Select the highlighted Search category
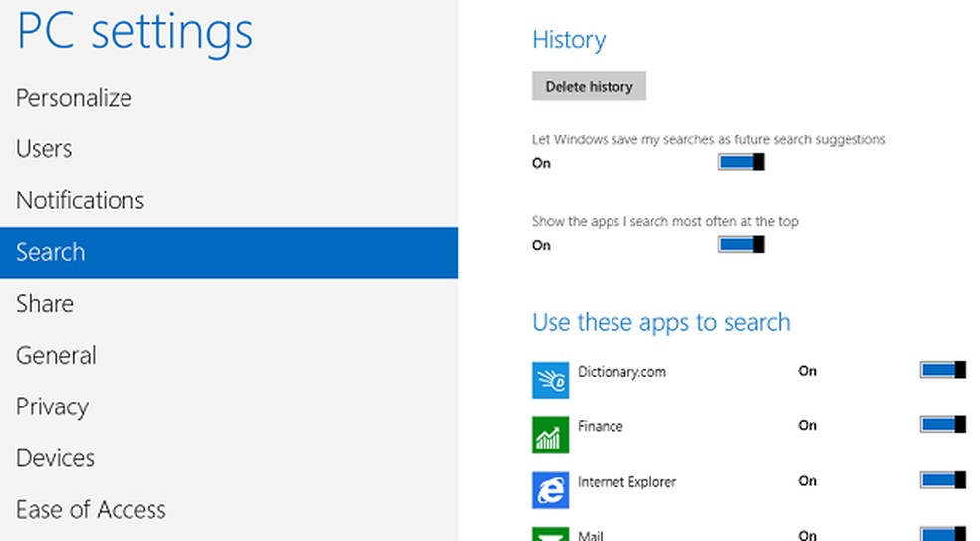The width and height of the screenshot is (980, 541). click(x=50, y=252)
